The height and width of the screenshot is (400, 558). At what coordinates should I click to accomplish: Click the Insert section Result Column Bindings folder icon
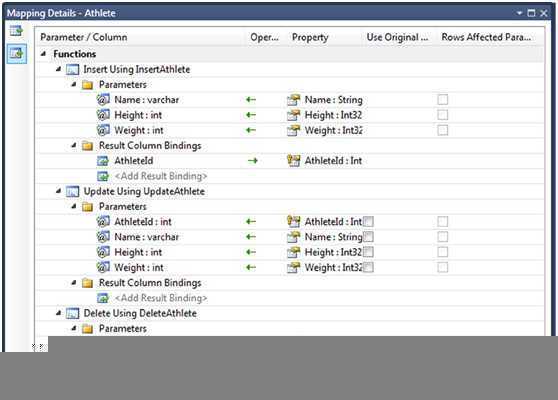tap(88, 146)
